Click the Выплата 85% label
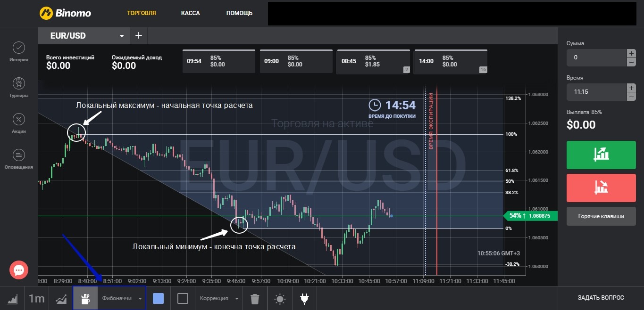Viewport: 644px width, 310px height. 584,112
